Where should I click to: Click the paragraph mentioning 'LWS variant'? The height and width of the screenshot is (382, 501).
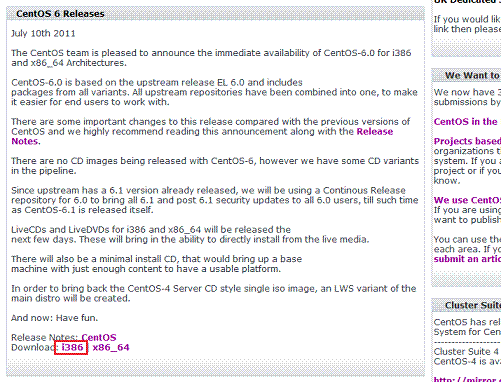(x=214, y=293)
